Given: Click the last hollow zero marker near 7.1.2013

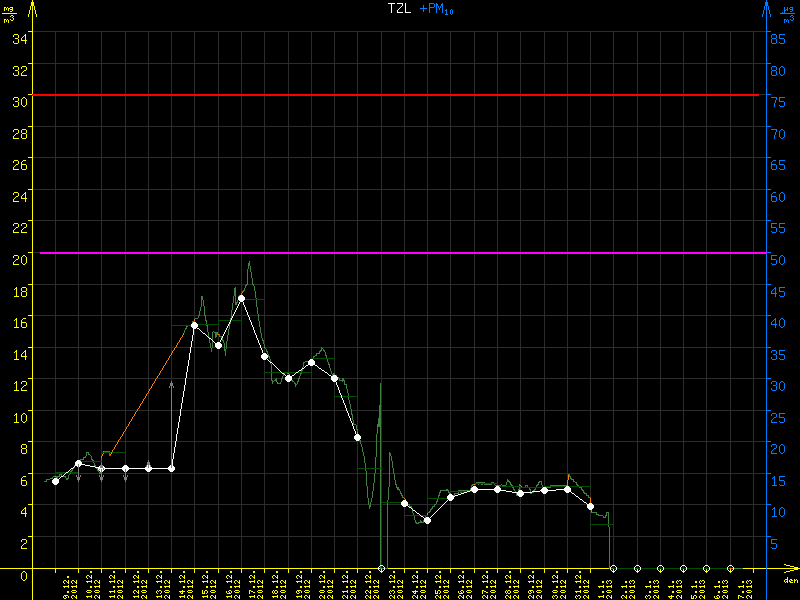Looking at the screenshot, I should (730, 568).
